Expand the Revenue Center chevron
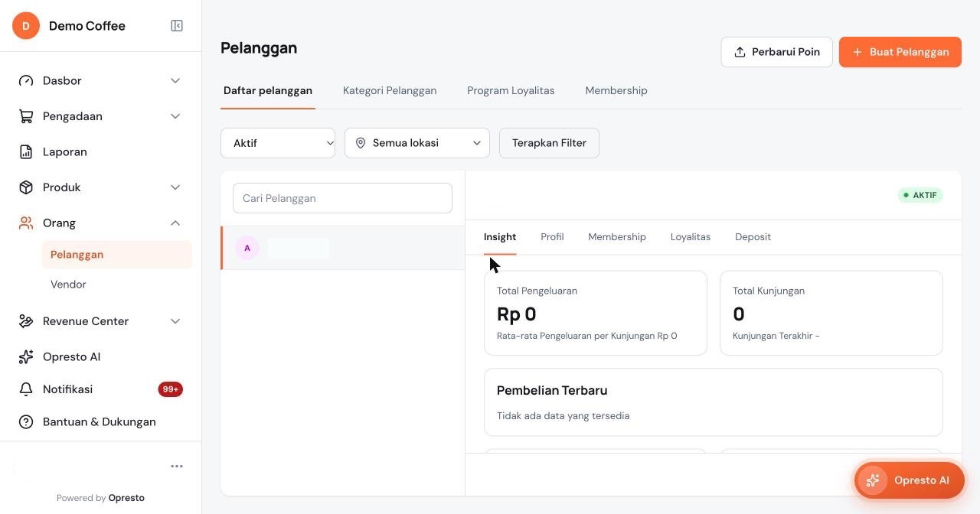The width and height of the screenshot is (980, 514). click(x=175, y=321)
